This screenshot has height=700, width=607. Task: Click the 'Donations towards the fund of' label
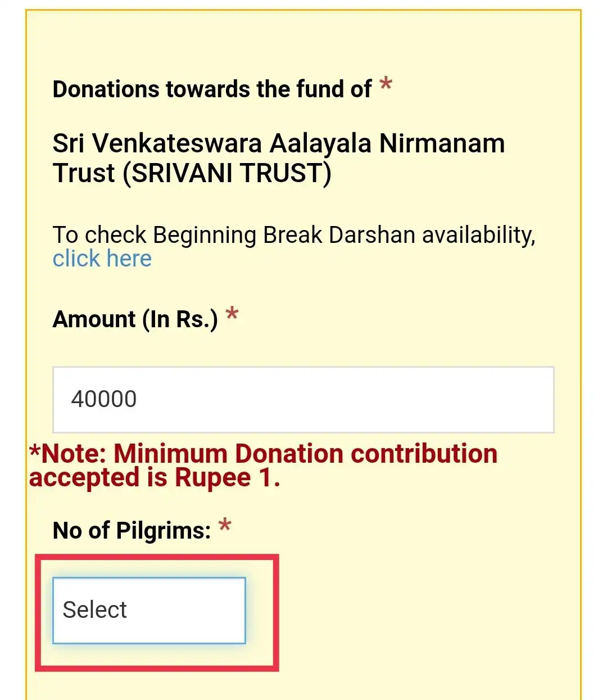point(212,89)
